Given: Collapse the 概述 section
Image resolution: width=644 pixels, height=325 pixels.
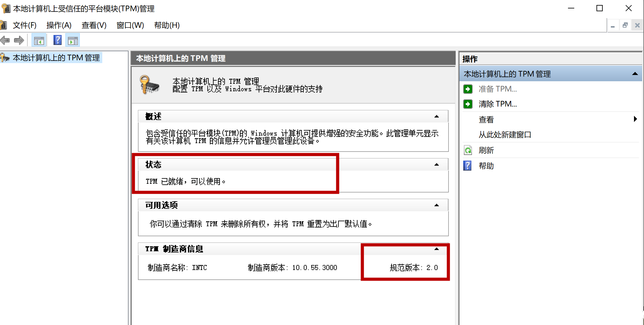Looking at the screenshot, I should tap(436, 116).
